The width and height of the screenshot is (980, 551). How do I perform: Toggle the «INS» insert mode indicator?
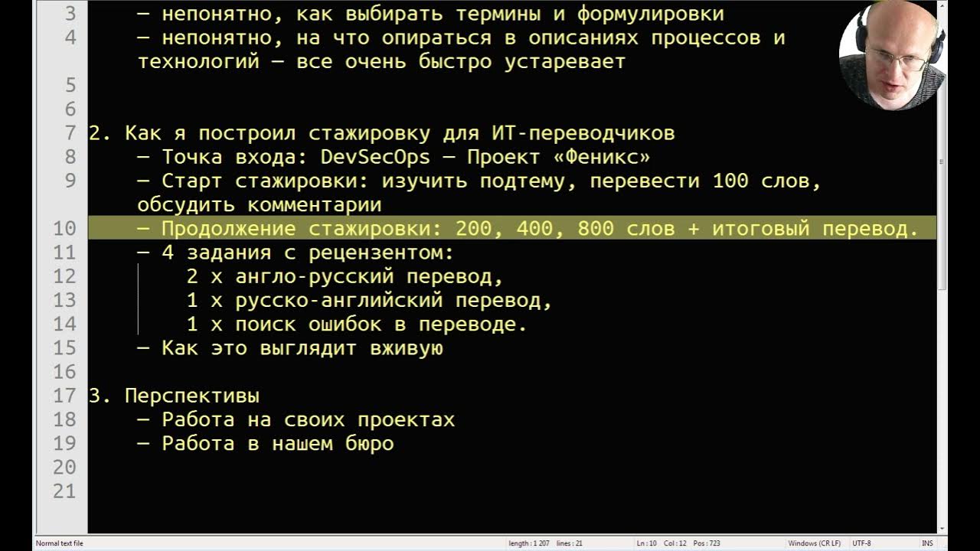tap(928, 543)
